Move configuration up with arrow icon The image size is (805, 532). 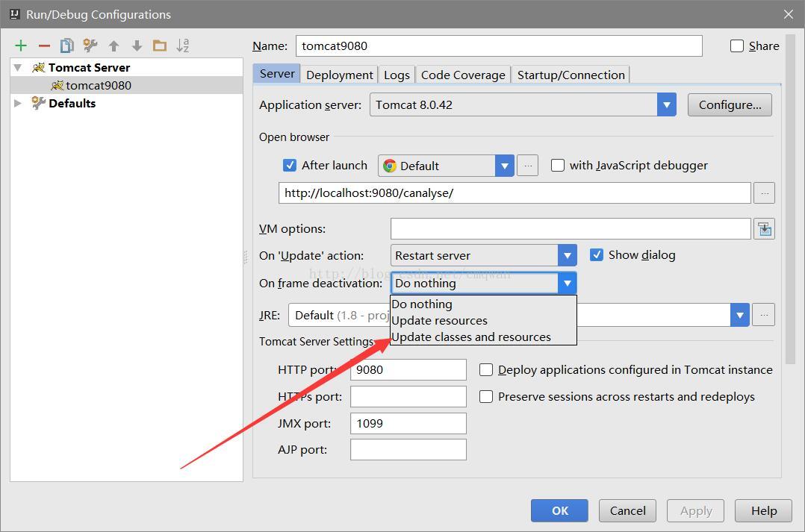point(114,46)
